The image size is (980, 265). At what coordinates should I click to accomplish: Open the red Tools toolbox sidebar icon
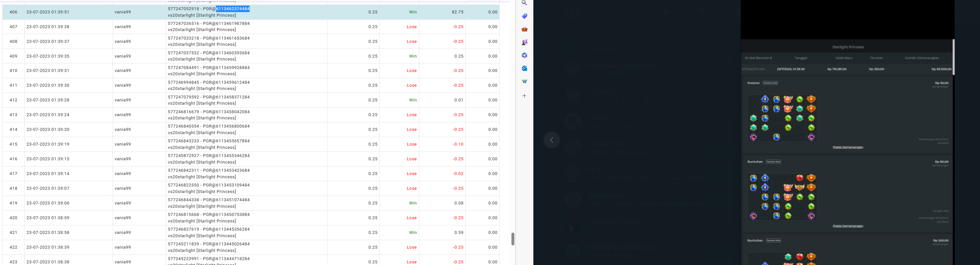[524, 29]
